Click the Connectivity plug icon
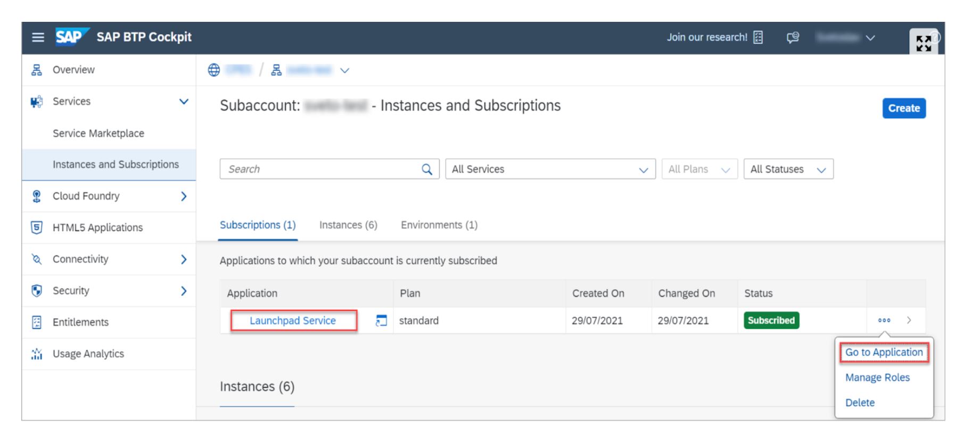This screenshot has height=436, width=980. (37, 259)
